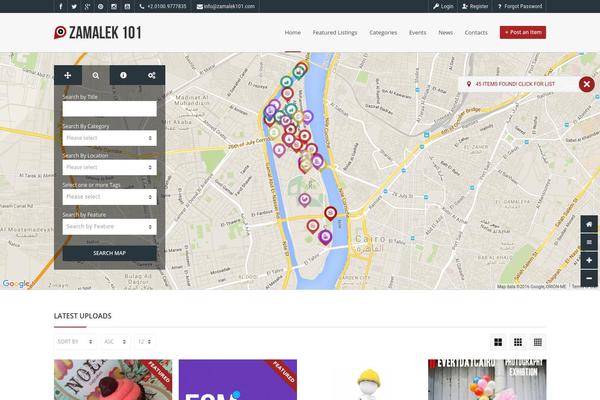Open the Contacts menu item
Screen dimensions: 600x400
point(476,33)
